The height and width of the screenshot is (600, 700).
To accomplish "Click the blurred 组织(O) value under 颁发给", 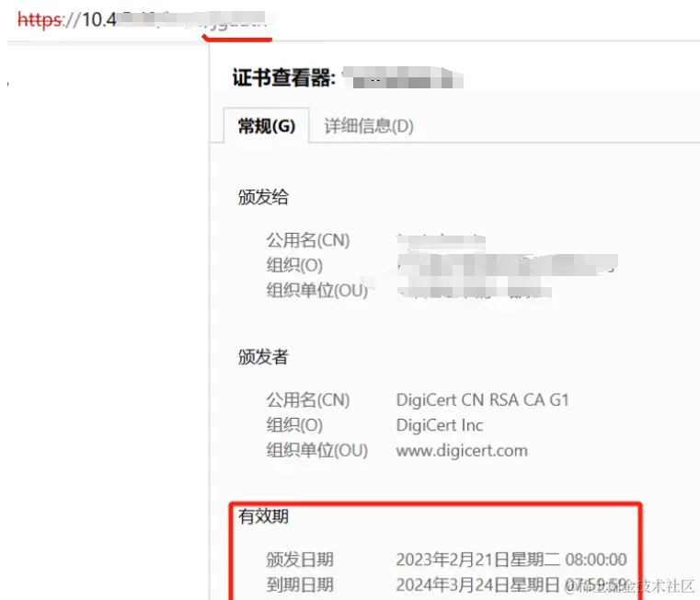I will pyautogui.click(x=507, y=265).
